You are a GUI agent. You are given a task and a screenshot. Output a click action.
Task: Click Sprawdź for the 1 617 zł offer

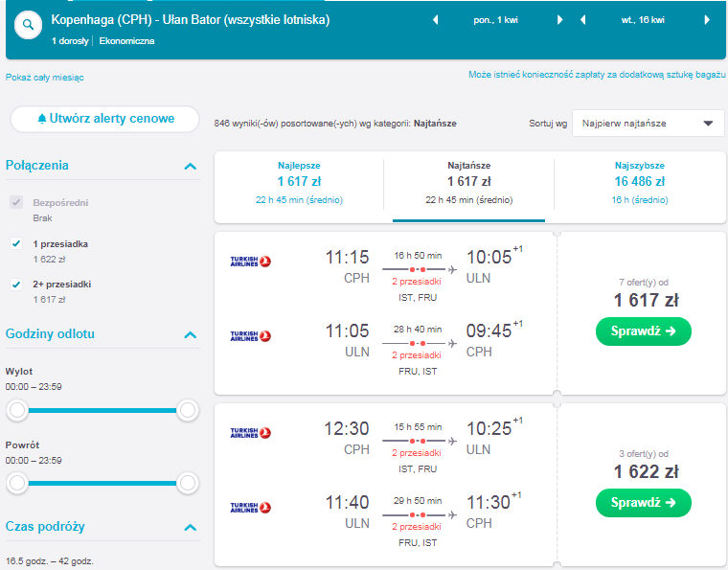(643, 331)
